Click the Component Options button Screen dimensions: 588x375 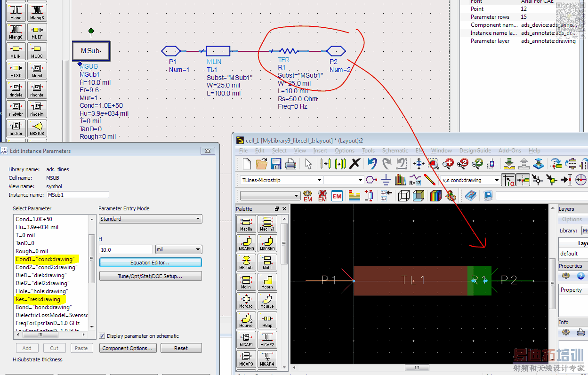128,348
